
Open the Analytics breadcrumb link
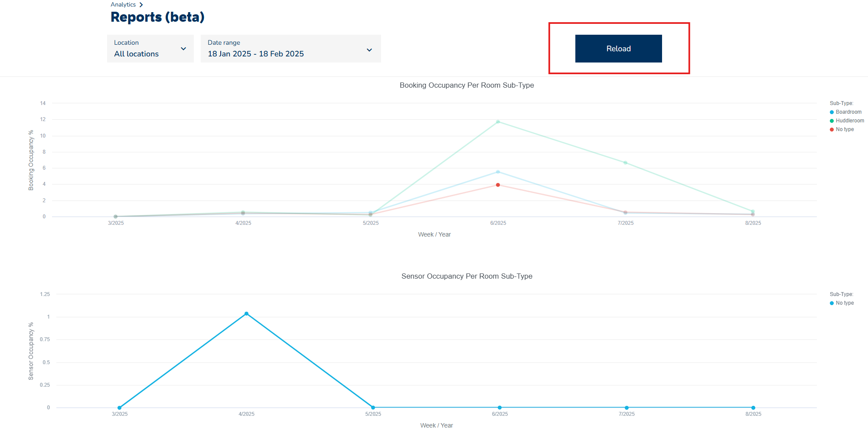point(123,5)
